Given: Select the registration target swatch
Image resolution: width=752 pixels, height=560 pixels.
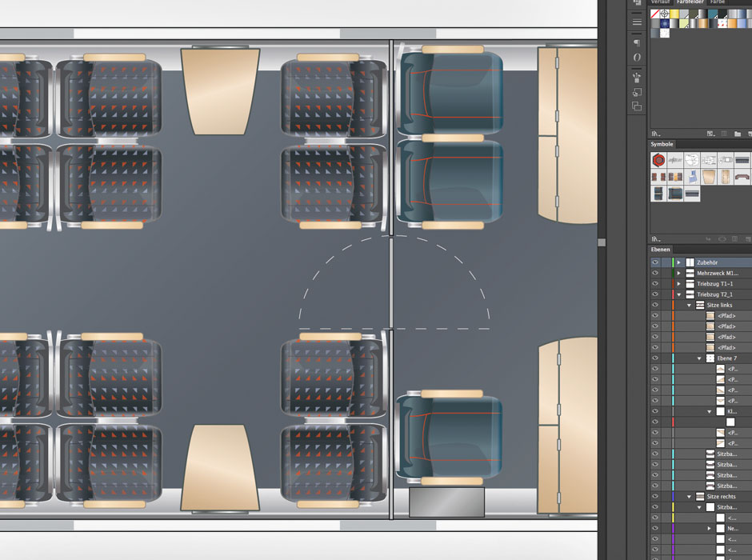Looking at the screenshot, I should pos(665,14).
